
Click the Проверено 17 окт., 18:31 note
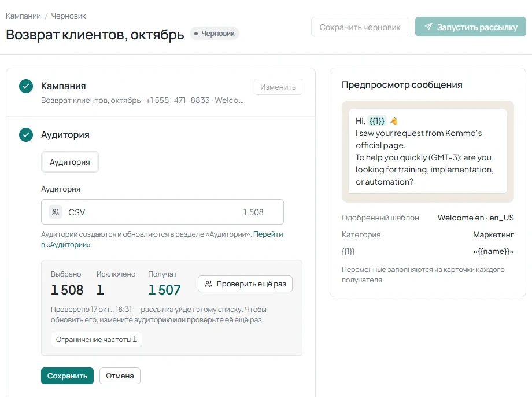coord(158,314)
